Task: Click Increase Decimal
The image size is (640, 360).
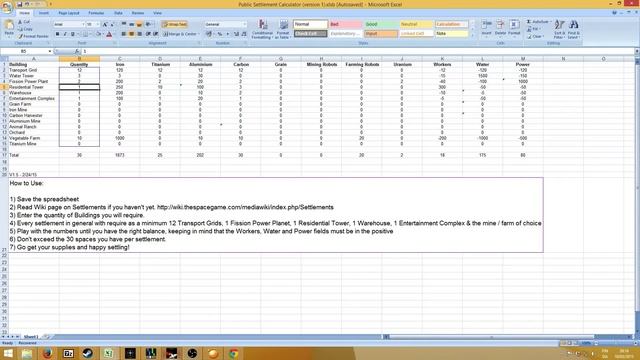Action: point(236,34)
